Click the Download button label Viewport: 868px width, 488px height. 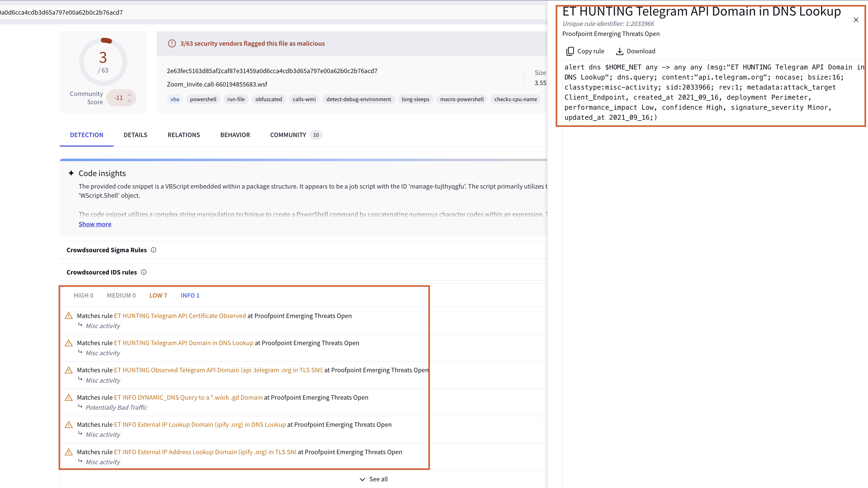coord(641,51)
